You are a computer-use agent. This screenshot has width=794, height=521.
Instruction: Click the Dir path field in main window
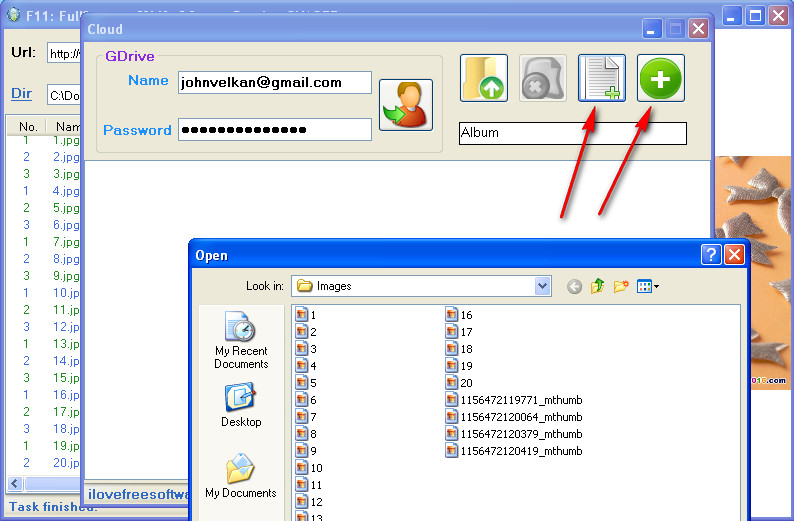pos(64,95)
